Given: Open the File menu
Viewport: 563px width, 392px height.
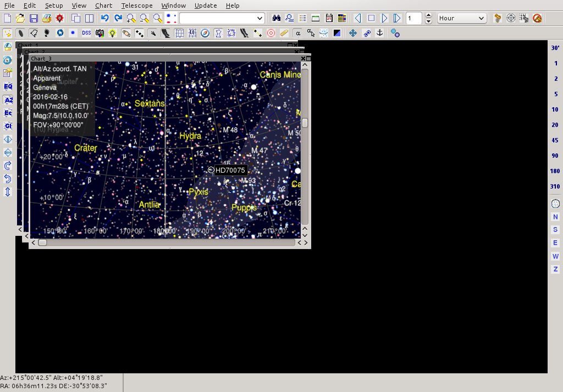Looking at the screenshot, I should pos(9,5).
